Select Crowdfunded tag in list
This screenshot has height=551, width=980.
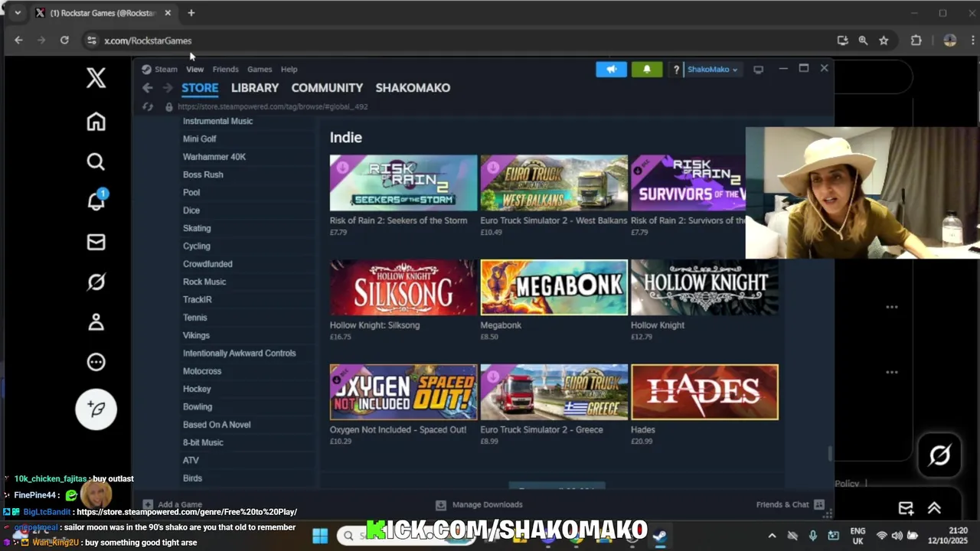pos(207,264)
